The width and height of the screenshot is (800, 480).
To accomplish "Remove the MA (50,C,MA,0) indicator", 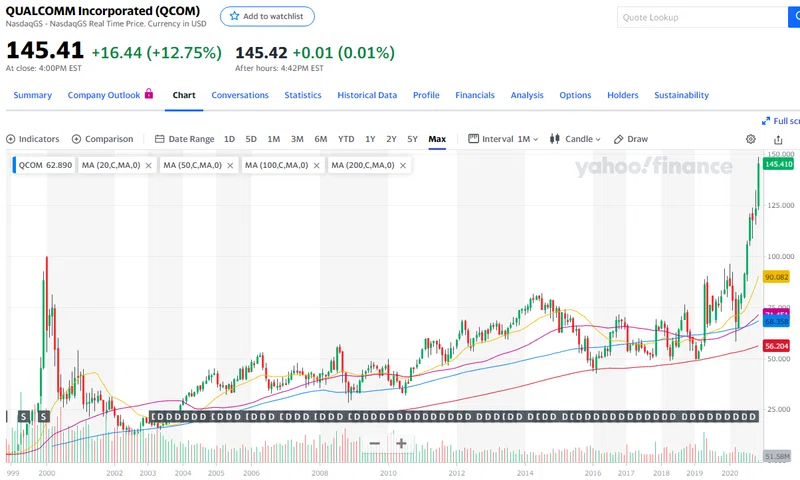I will click(230, 166).
